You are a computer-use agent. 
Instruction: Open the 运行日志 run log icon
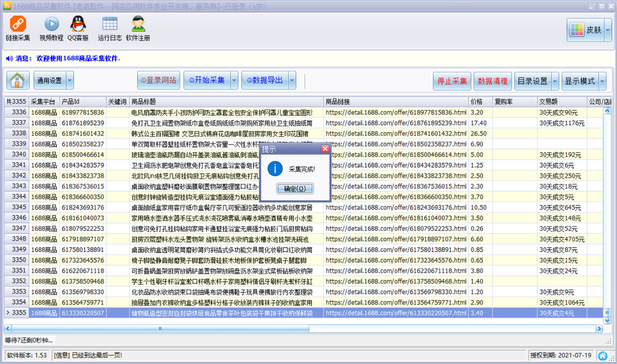110,24
